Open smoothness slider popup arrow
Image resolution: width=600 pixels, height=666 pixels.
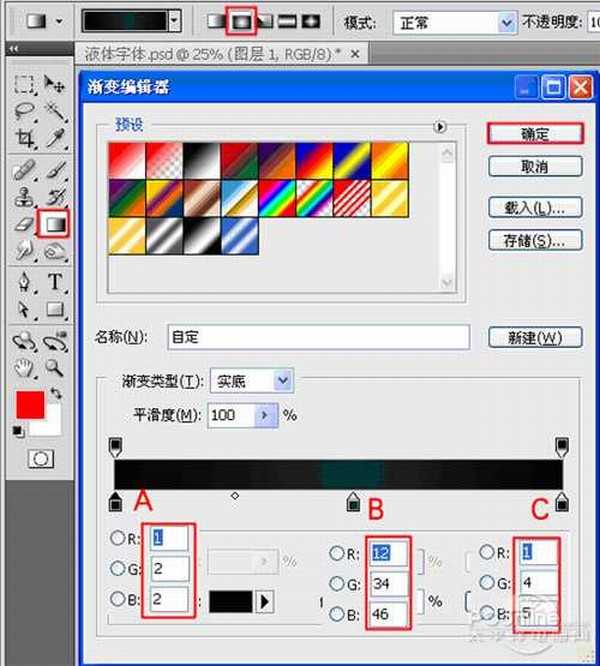[265, 415]
